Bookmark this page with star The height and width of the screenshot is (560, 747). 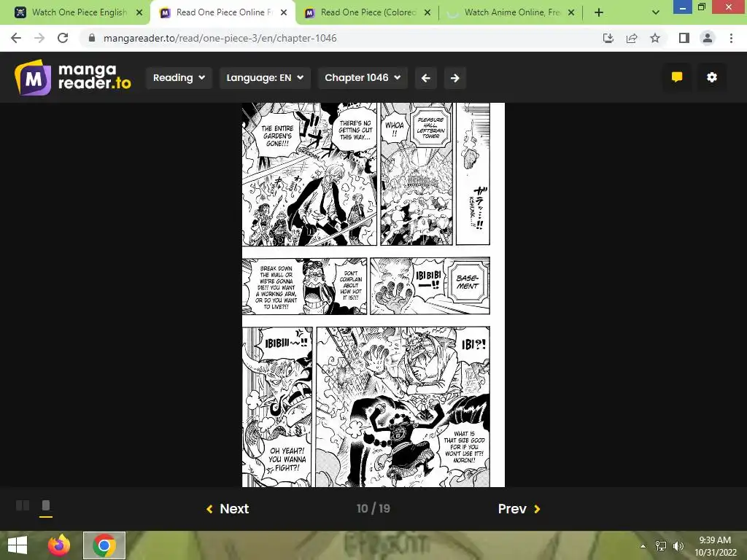click(655, 38)
